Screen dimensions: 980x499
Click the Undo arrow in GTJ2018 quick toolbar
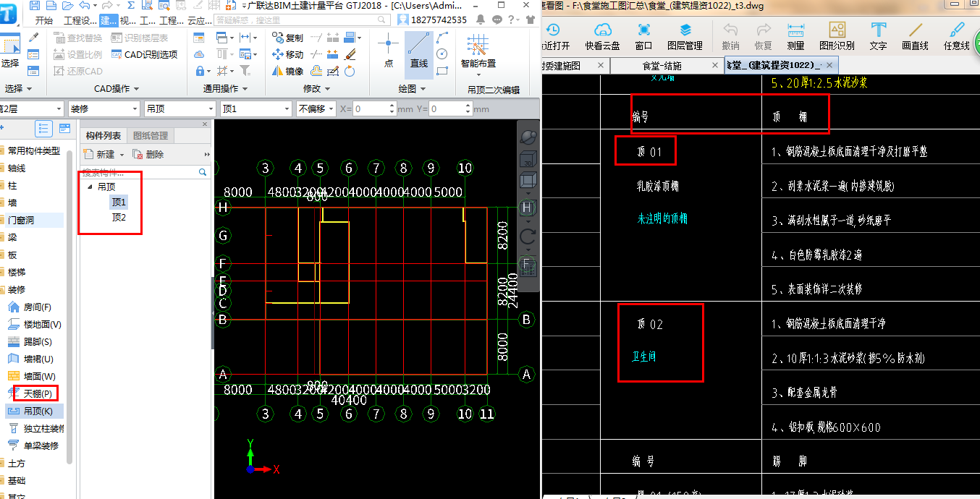click(85, 5)
